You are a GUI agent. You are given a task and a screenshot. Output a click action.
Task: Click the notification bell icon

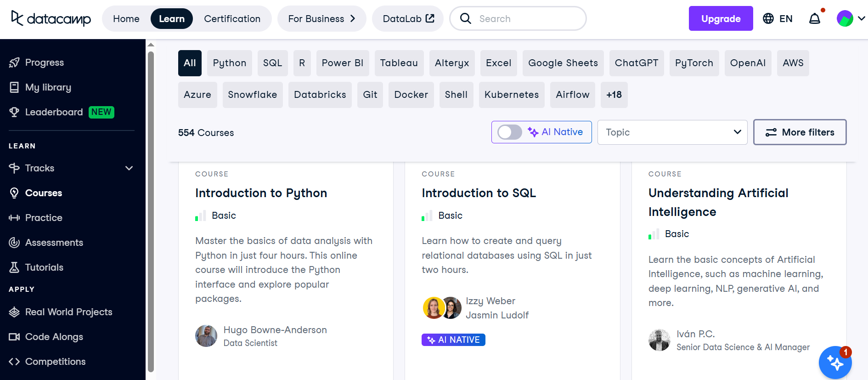(x=815, y=19)
